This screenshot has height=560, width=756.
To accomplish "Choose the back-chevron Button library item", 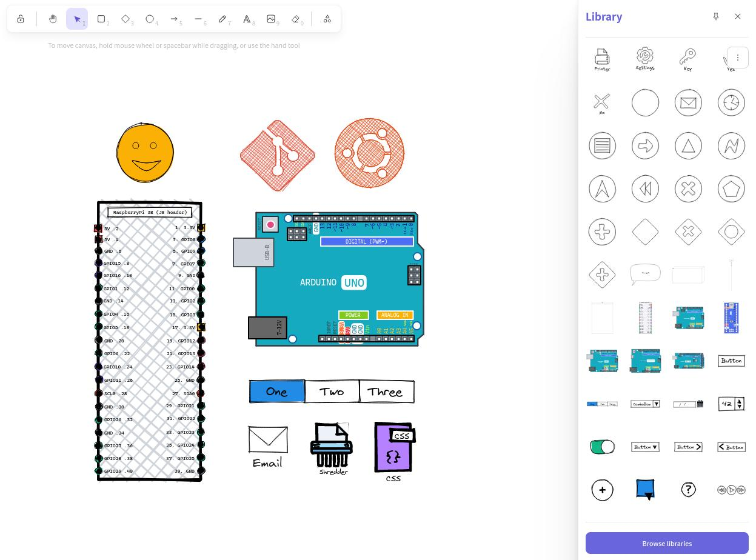I will tap(731, 447).
